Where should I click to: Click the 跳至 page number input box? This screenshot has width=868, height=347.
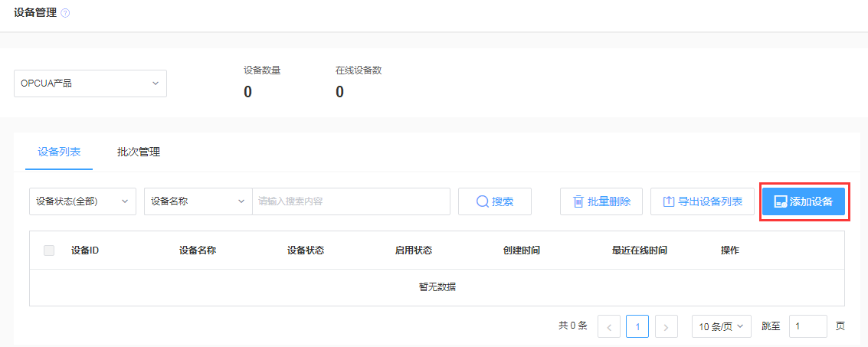pyautogui.click(x=807, y=326)
